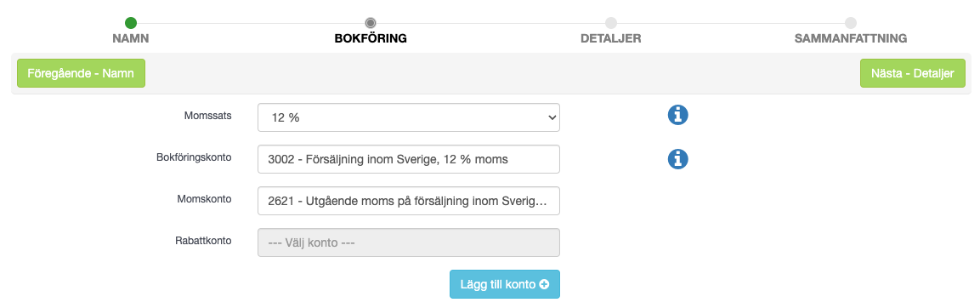Go to the NAMN step label
This screenshot has width=980, height=308.
tap(131, 39)
